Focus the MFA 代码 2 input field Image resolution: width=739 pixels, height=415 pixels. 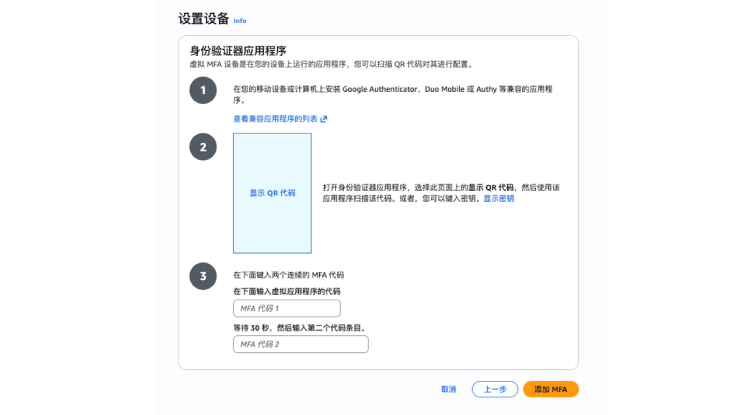[300, 345]
